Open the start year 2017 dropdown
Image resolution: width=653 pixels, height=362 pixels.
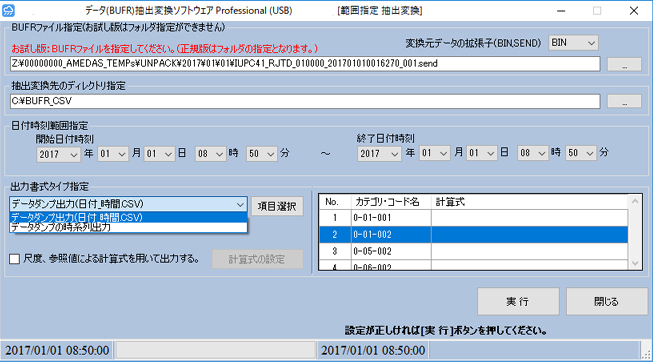coord(58,154)
